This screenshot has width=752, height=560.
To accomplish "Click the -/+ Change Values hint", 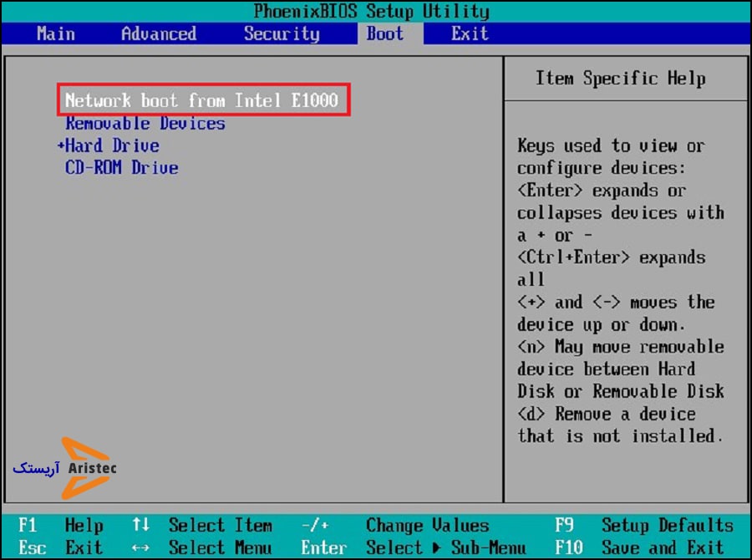I will pyautogui.click(x=394, y=526).
